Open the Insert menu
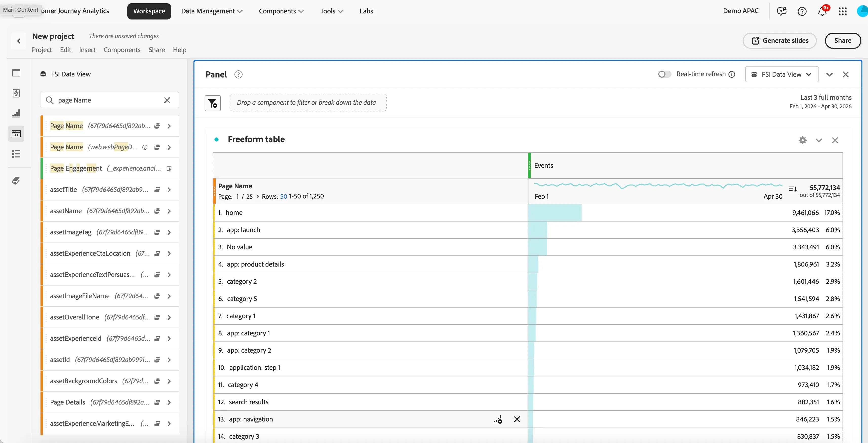 [87, 50]
